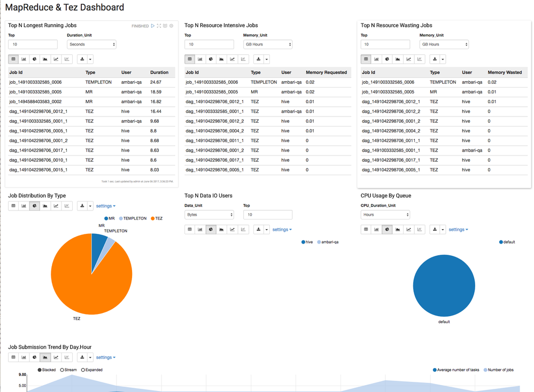This screenshot has height=392, width=534.
Task: Download data from Job Distribution By Type
Action: (82, 206)
